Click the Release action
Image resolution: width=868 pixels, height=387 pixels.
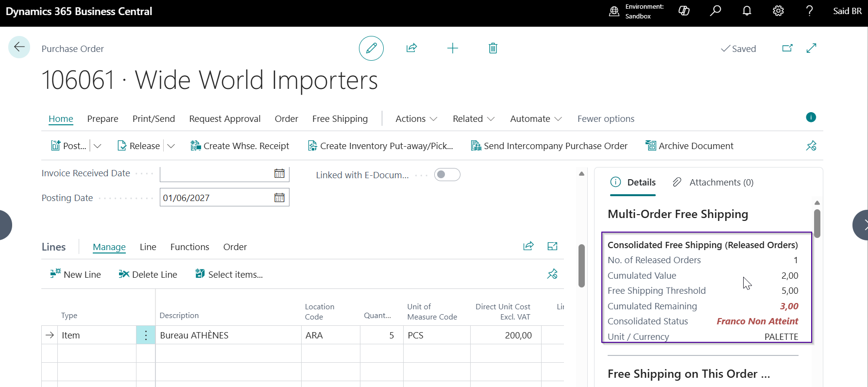139,146
